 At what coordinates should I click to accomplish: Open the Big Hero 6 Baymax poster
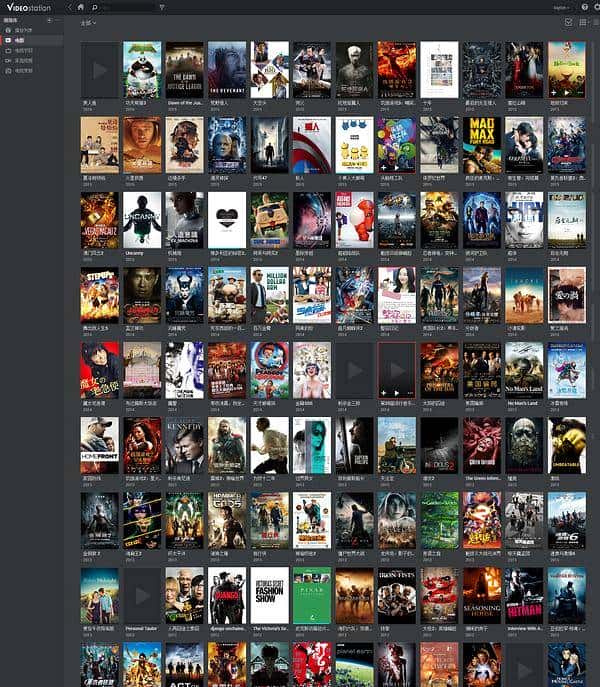pyautogui.click(x=355, y=220)
